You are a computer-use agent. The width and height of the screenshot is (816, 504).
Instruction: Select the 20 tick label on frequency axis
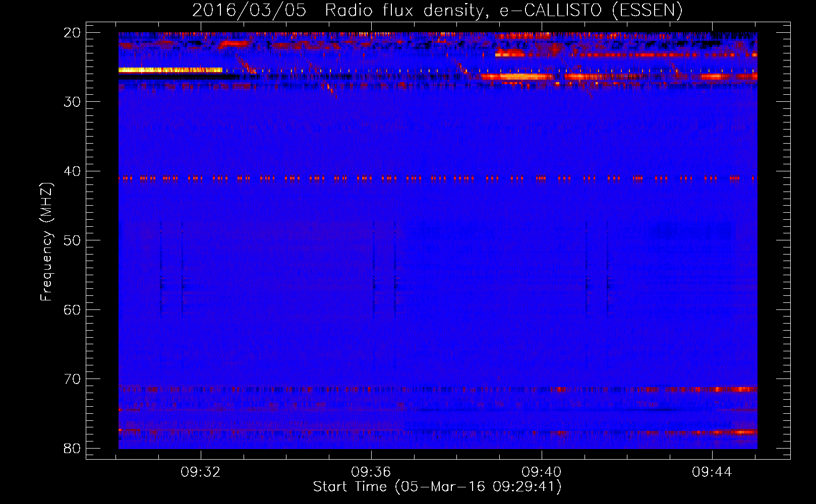[73, 33]
